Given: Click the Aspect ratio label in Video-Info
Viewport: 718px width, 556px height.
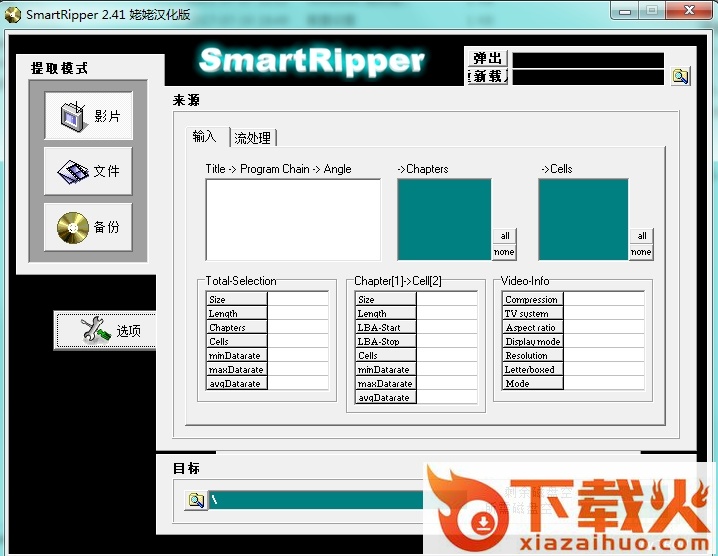Looking at the screenshot, I should tap(533, 327).
